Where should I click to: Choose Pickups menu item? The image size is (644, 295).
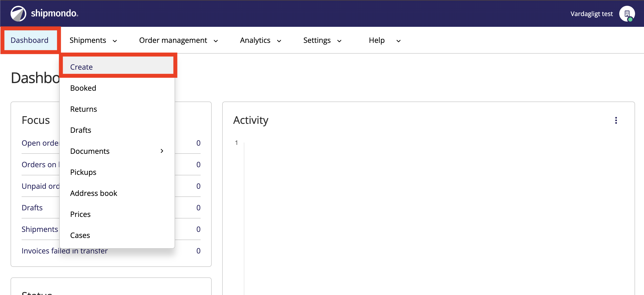(83, 172)
